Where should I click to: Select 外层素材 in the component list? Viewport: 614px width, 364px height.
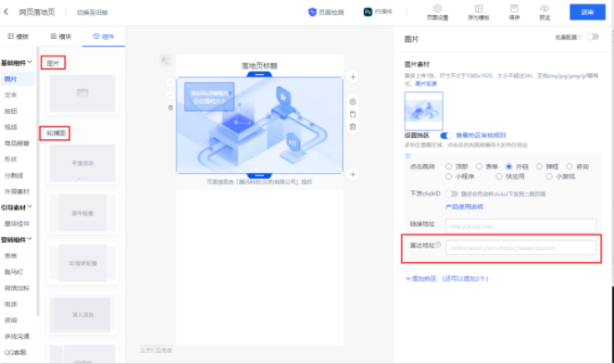17,192
